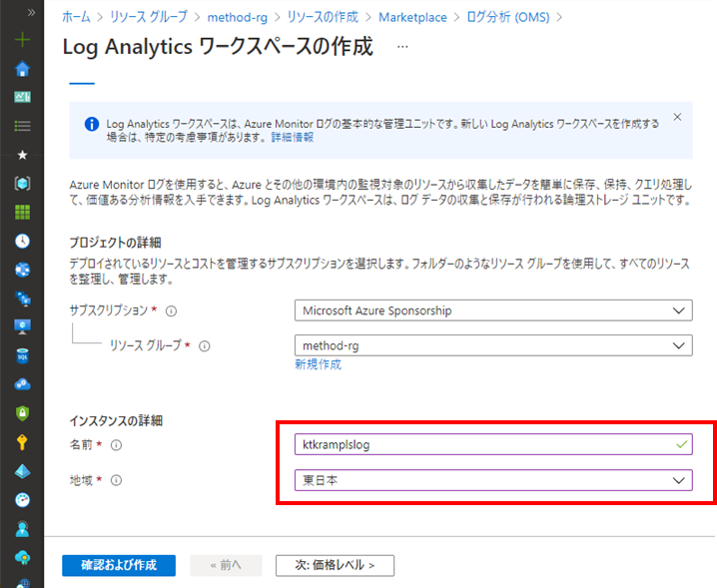Click Marketplace breadcrumb link
Screen dimensions: 717x588
click(x=412, y=17)
